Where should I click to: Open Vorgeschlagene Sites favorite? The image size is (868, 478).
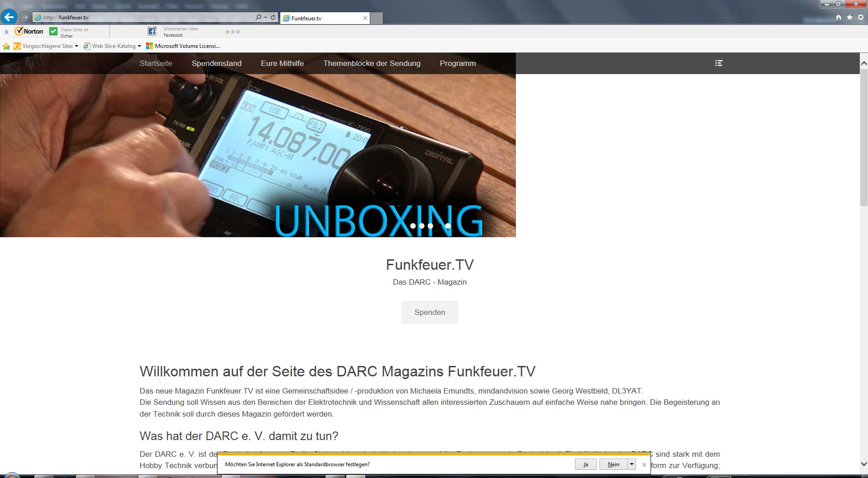pos(43,46)
